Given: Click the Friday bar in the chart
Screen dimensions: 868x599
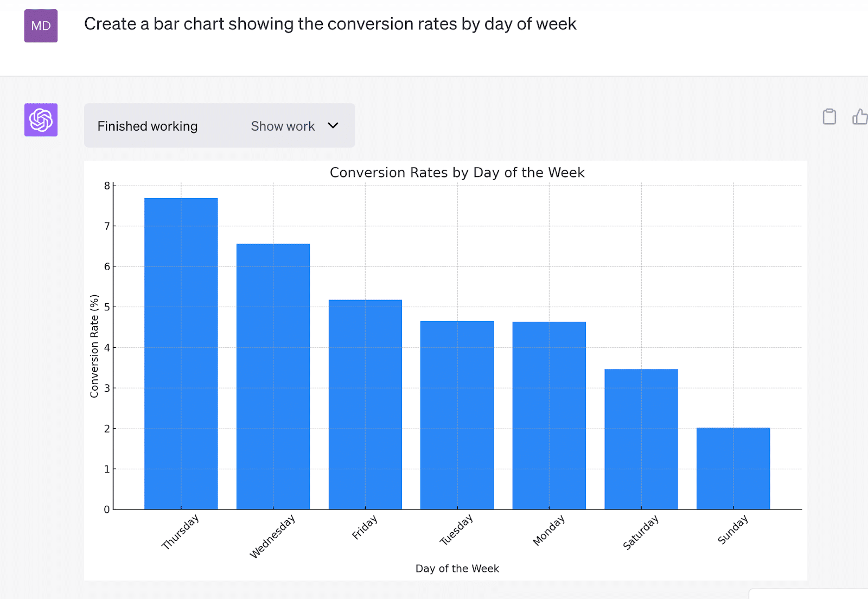Looking at the screenshot, I should (365, 404).
